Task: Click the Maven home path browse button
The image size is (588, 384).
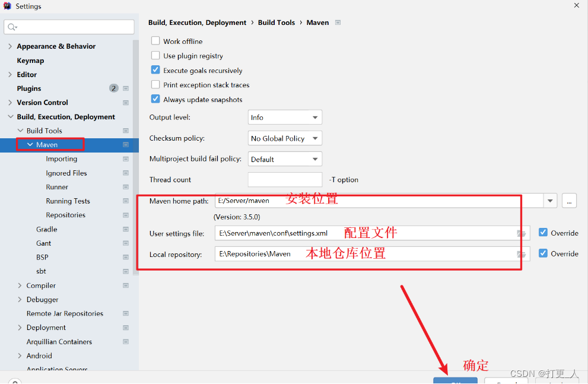Action: click(x=569, y=201)
